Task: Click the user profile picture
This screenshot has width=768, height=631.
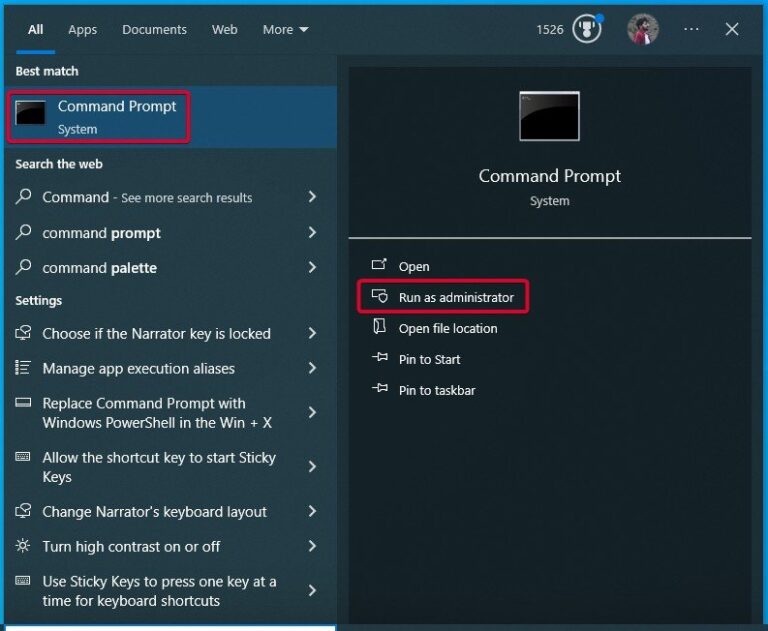Action: point(643,29)
